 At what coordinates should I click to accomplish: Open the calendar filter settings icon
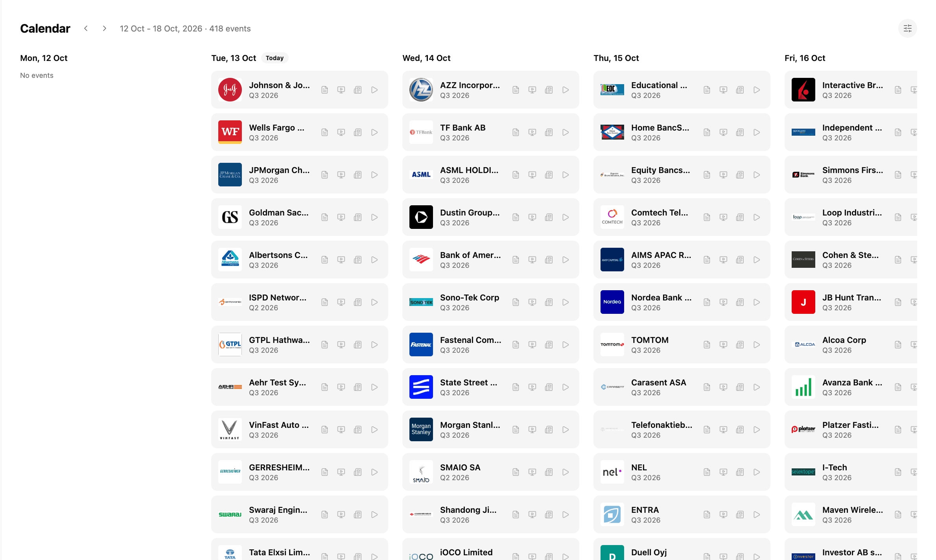[x=907, y=28]
